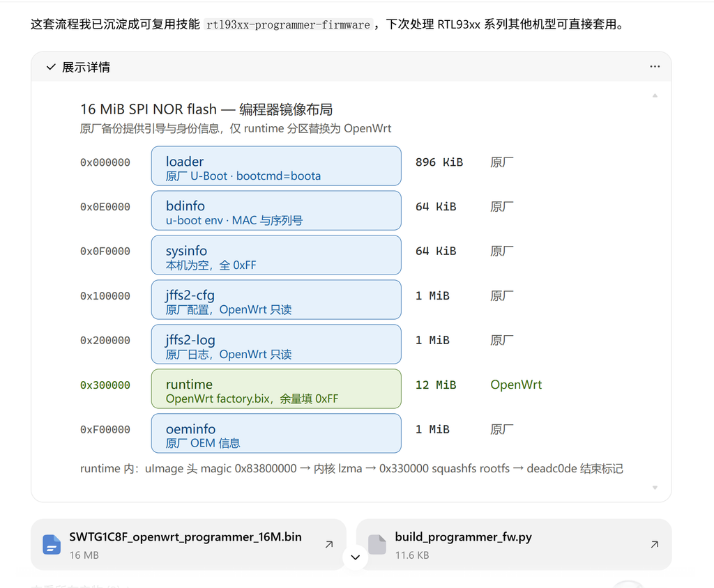Click the round scroll-down chevron button
714x588 pixels.
(355, 557)
